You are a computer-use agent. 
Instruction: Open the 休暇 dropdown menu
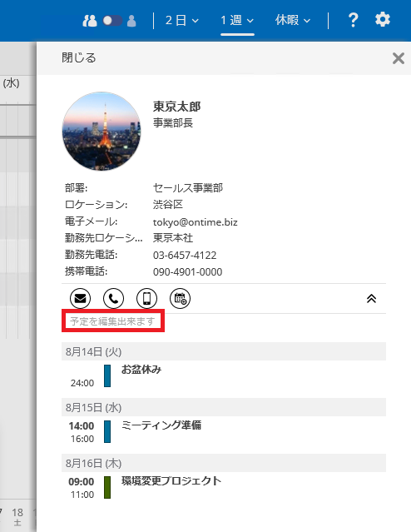coord(293,20)
